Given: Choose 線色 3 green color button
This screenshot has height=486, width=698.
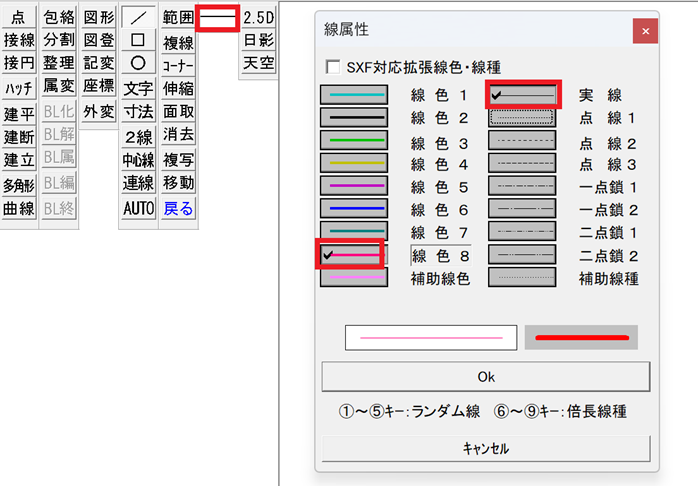Looking at the screenshot, I should pos(354,140).
